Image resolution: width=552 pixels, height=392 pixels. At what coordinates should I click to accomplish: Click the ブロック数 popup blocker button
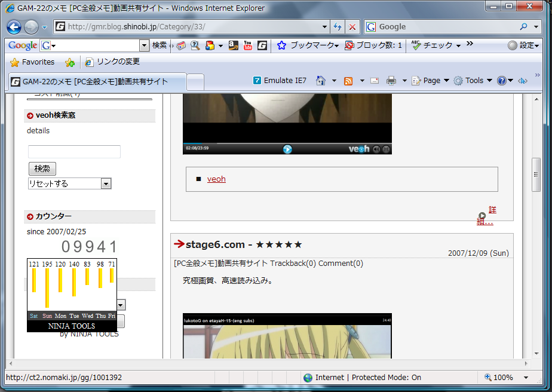(x=373, y=45)
